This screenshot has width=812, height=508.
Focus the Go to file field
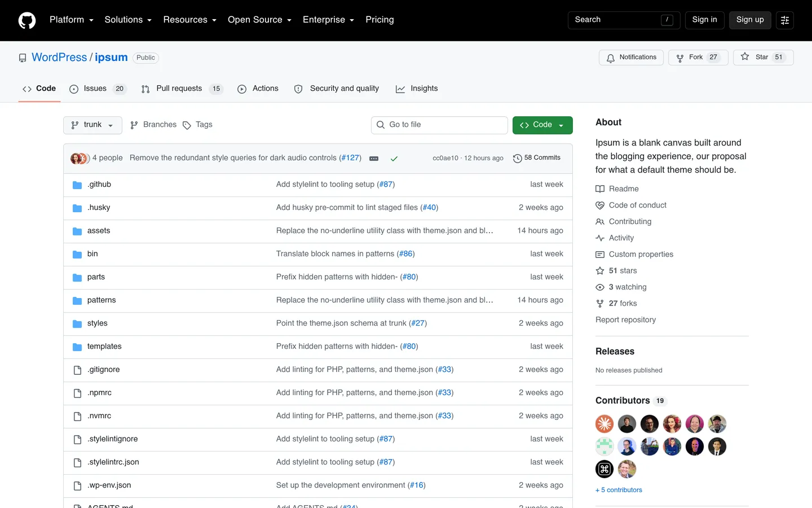click(439, 125)
